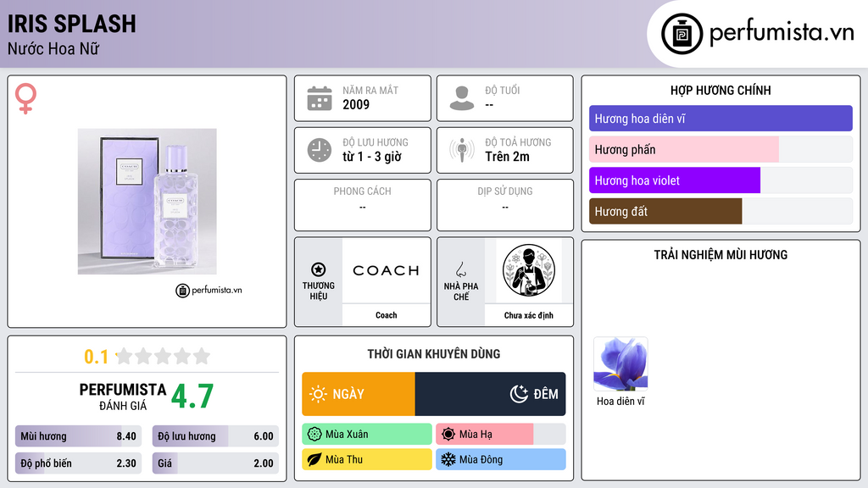Open the Iris Splash product photo
The width and height of the screenshot is (868, 488).
pyautogui.click(x=147, y=202)
